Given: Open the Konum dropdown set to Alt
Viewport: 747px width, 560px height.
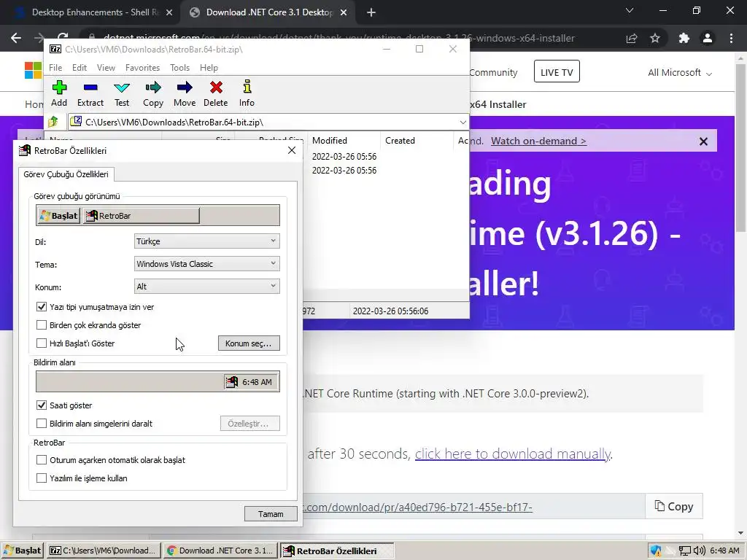Looking at the screenshot, I should coord(206,286).
